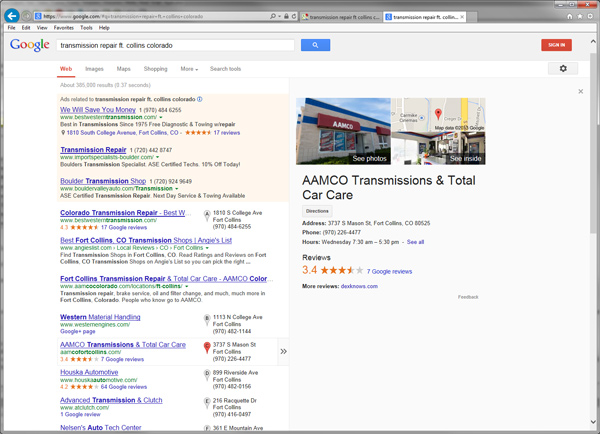Click map pin E next to 216 Racquette Dr

[x=207, y=403]
